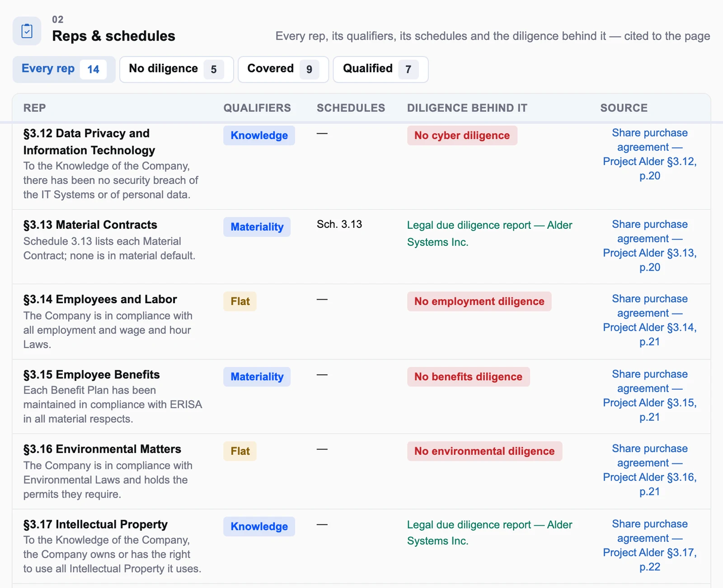
Task: Click the SCHEDULES column header
Action: 351,108
